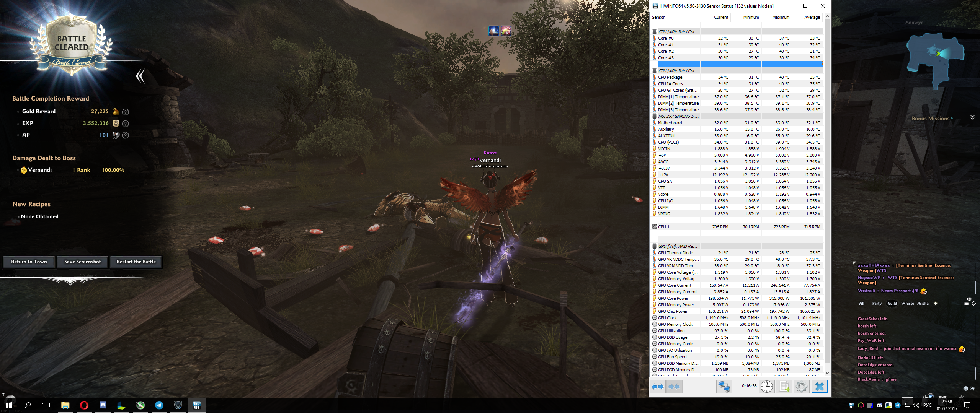Click help icon next to EXP reward
Viewport: 980px width, 413px height.
[126, 124]
